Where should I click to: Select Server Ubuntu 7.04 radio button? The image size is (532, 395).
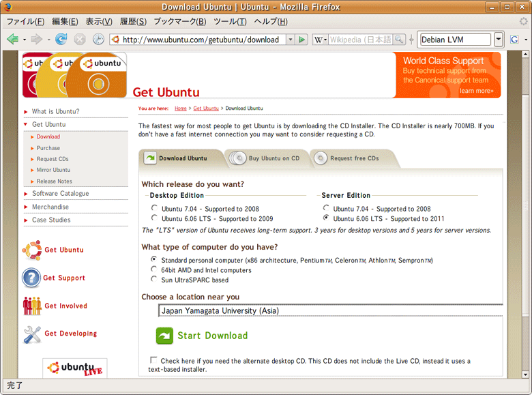point(326,207)
